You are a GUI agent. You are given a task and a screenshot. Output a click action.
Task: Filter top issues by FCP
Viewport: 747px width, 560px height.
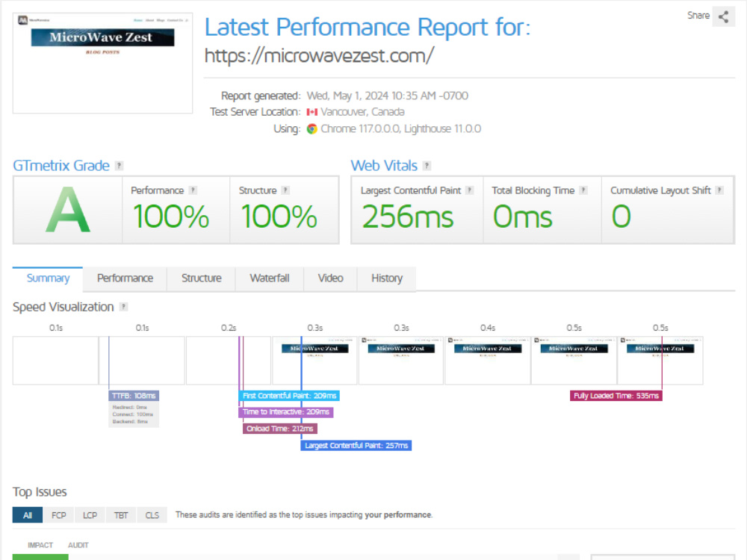(x=58, y=515)
